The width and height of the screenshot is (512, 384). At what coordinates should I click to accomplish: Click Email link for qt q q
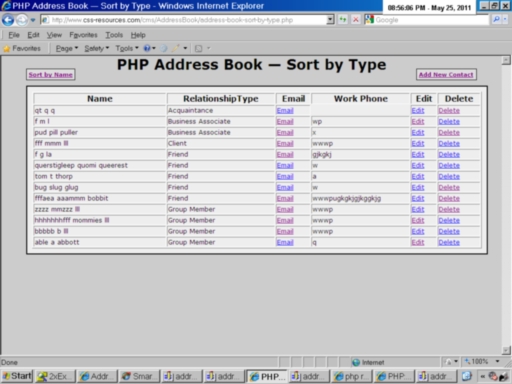tap(285, 111)
